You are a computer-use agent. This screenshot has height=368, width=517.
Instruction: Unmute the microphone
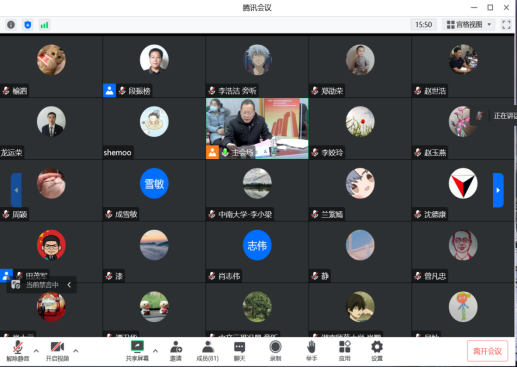18,351
